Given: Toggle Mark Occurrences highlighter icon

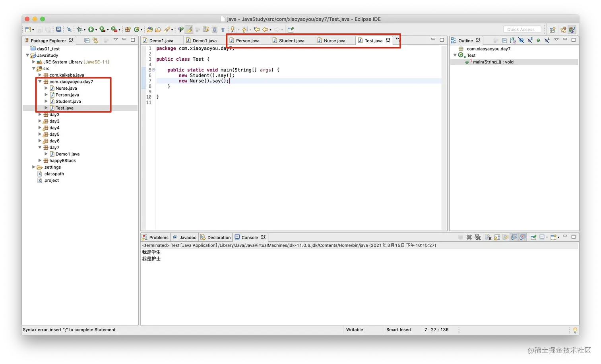Looking at the screenshot, I should [x=190, y=29].
